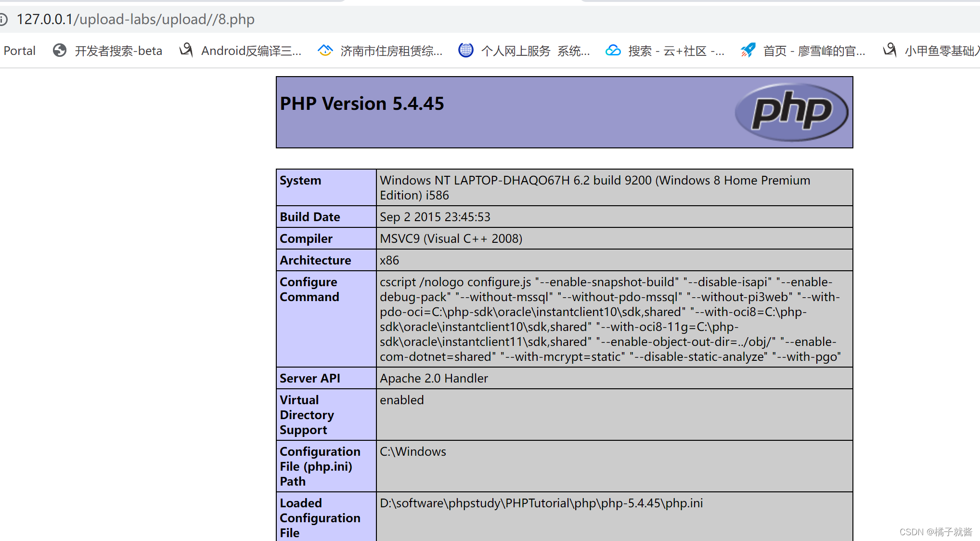Click the Android反编译三... bookmark icon
980x541 pixels.
pos(186,50)
